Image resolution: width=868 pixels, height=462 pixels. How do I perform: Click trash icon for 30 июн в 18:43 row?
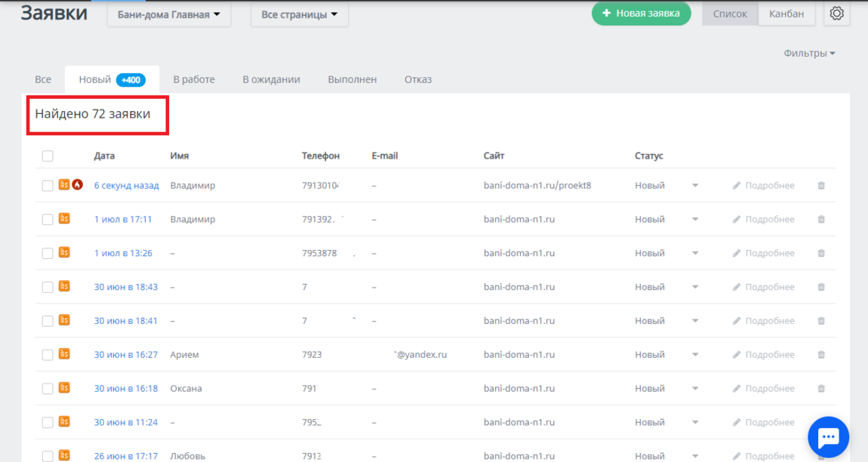tap(821, 287)
